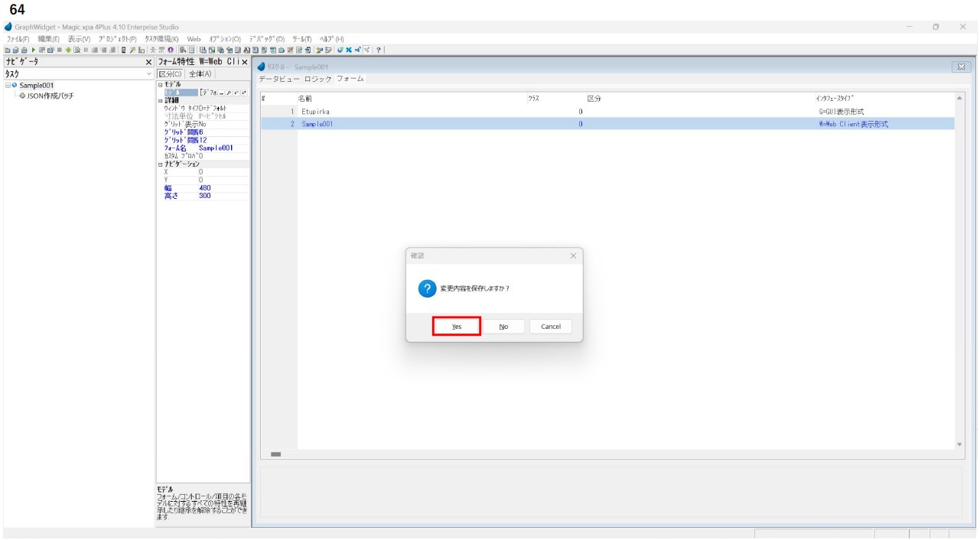The image size is (980, 540).
Task: Collapse the Sample001 tree node
Action: pyautogui.click(x=8, y=86)
